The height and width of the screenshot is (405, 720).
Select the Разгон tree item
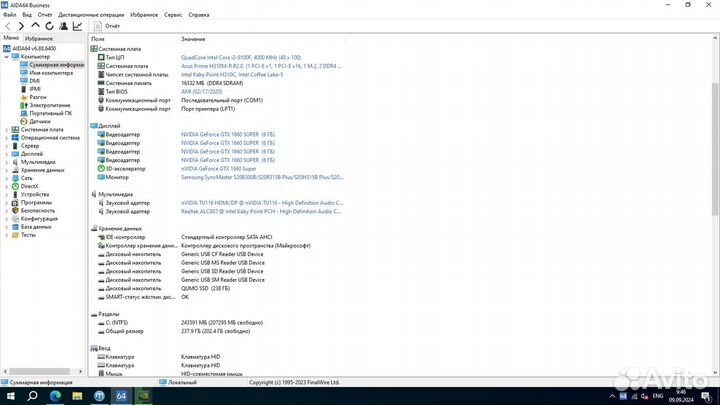tap(38, 97)
